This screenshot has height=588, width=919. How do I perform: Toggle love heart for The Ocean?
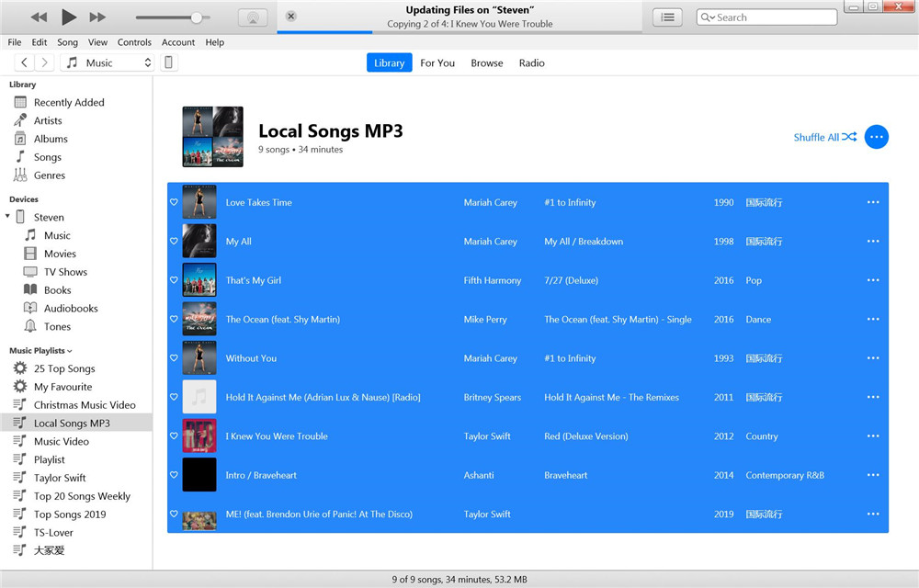click(x=174, y=319)
